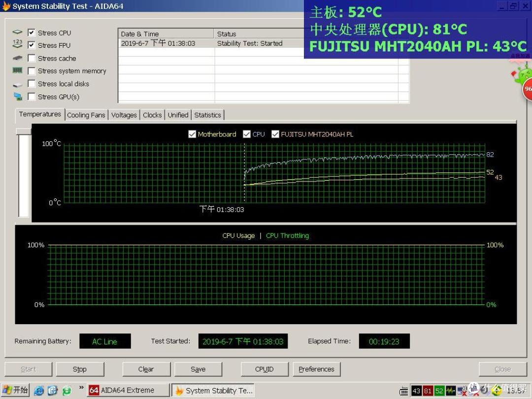The width and height of the screenshot is (532, 399).
Task: Open the CPUID panel button
Action: (x=265, y=369)
